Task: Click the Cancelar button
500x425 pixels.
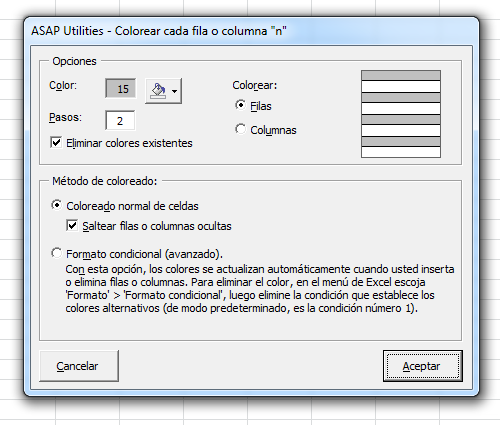Action: 79,366
